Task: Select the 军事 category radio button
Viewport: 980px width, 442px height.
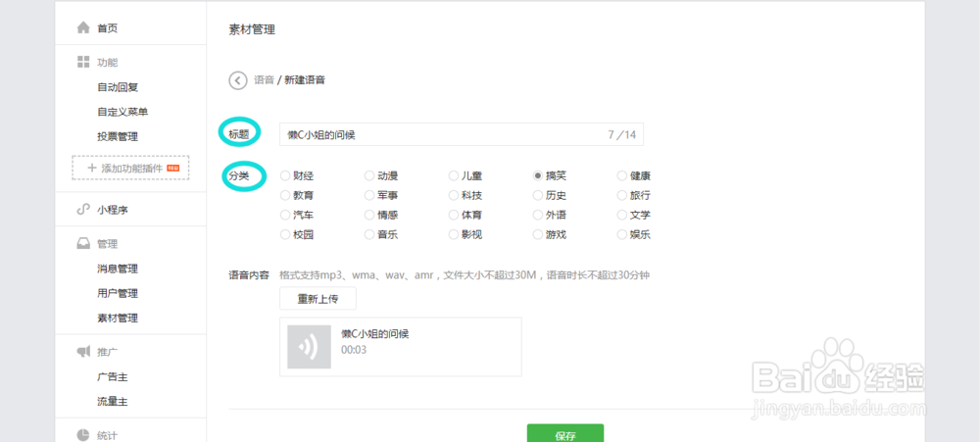Action: click(x=368, y=196)
